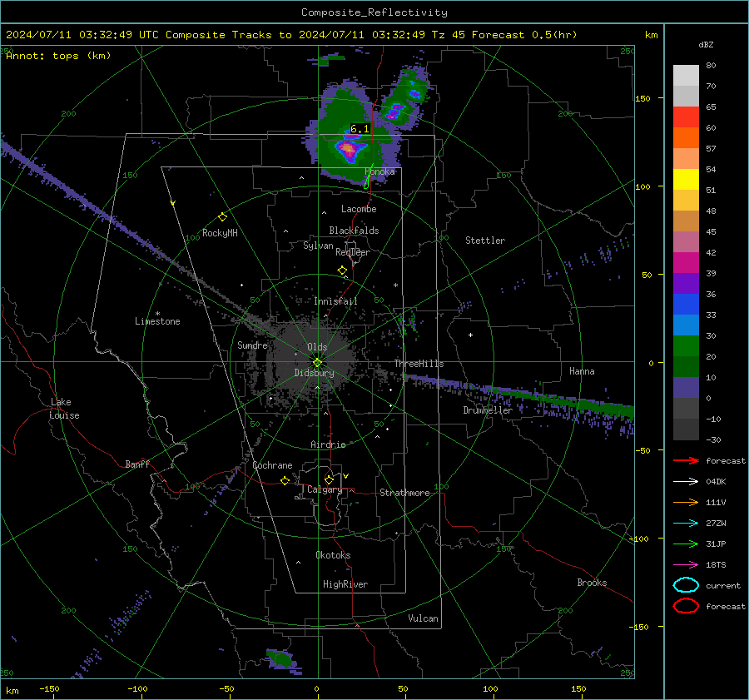Click the white 04DK arrow in legend

[x=686, y=482]
